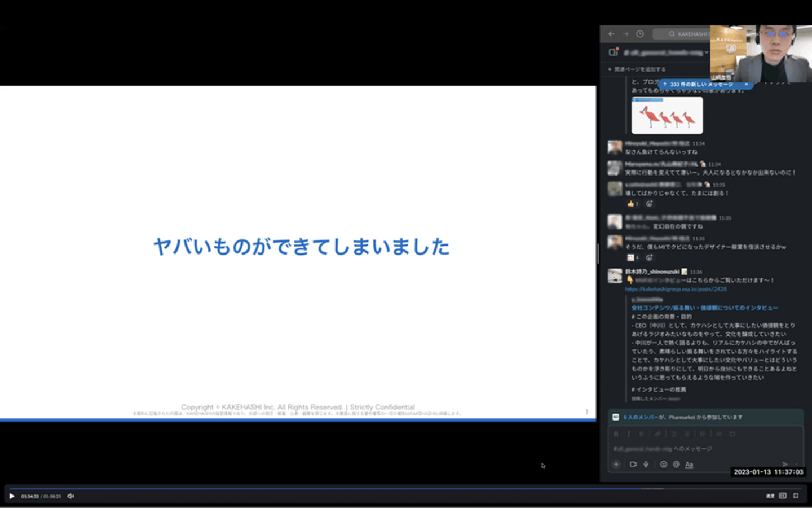Click the thumbs-up reaction on the 11:35 message
This screenshot has width=812, height=508.
tap(633, 204)
